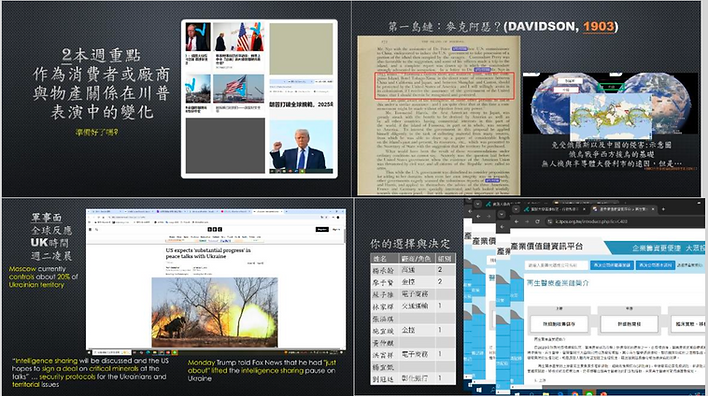The width and height of the screenshot is (708, 396).
Task: Open the 產業價值鏈資訊平台 site title
Action: (547, 247)
